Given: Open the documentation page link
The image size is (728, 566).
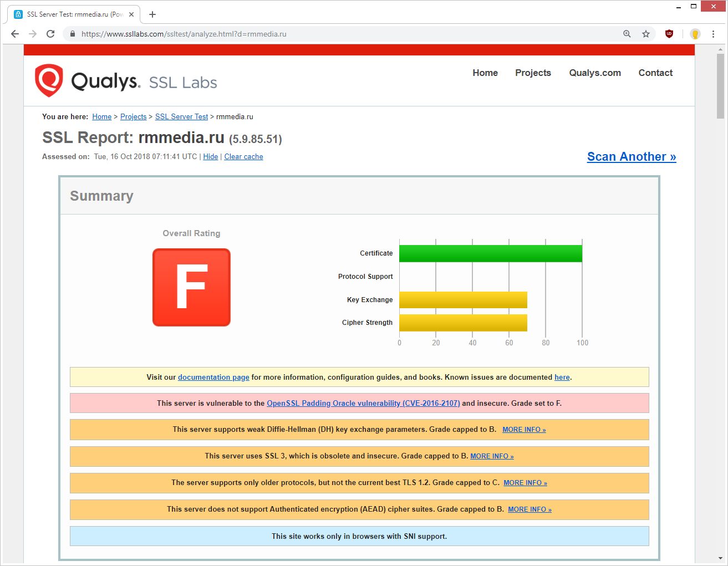Looking at the screenshot, I should click(x=213, y=377).
